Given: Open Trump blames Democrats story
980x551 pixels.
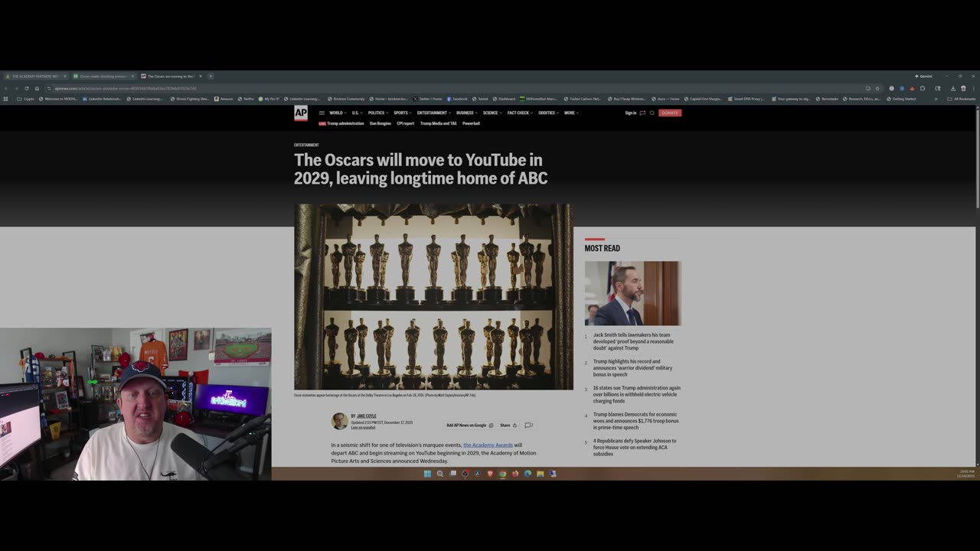Looking at the screenshot, I should point(635,421).
